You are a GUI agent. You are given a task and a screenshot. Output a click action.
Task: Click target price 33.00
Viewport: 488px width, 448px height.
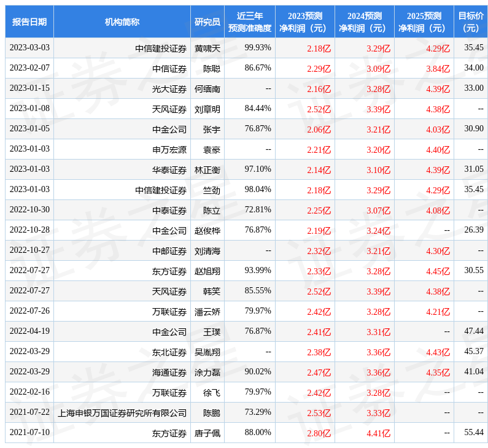tap(474, 88)
